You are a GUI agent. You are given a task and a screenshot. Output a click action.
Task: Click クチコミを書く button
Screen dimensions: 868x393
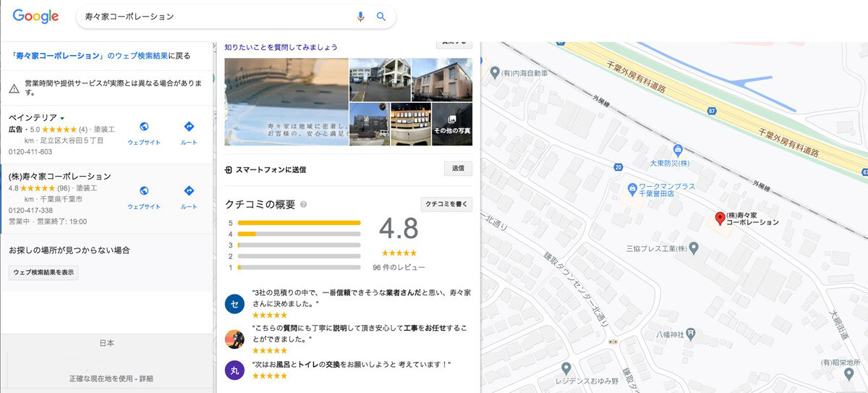pos(447,205)
